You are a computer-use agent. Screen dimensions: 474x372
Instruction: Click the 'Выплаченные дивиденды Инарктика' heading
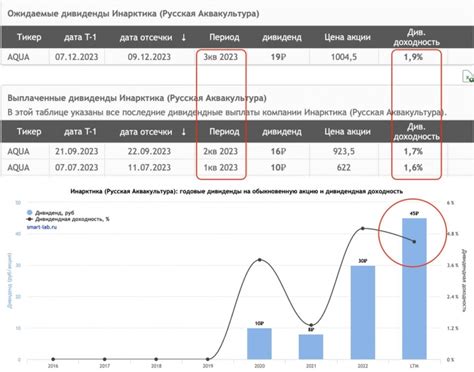pyautogui.click(x=137, y=98)
